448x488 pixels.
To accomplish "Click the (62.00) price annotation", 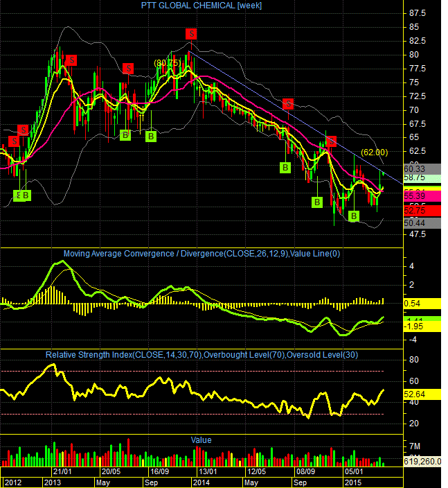I will pos(375,152).
